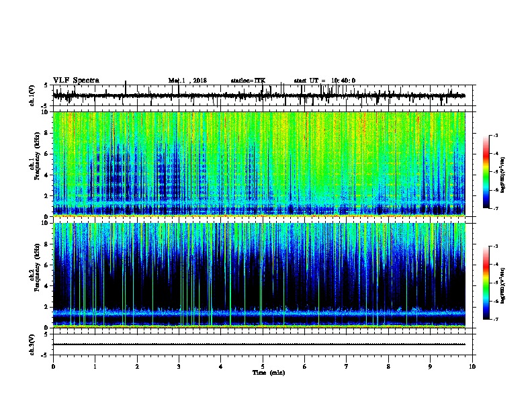Click the 2 kHz tick on ch.1 spectrogram
532x411 pixels.
[x=47, y=195]
